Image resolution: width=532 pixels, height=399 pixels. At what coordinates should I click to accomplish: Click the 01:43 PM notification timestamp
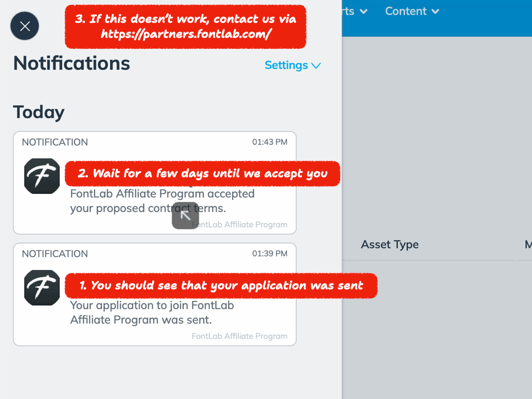pos(270,142)
